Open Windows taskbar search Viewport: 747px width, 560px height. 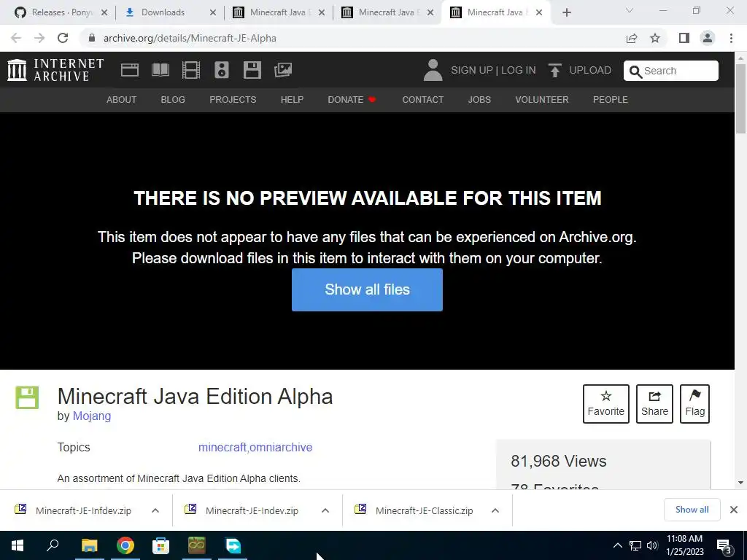(x=53, y=545)
